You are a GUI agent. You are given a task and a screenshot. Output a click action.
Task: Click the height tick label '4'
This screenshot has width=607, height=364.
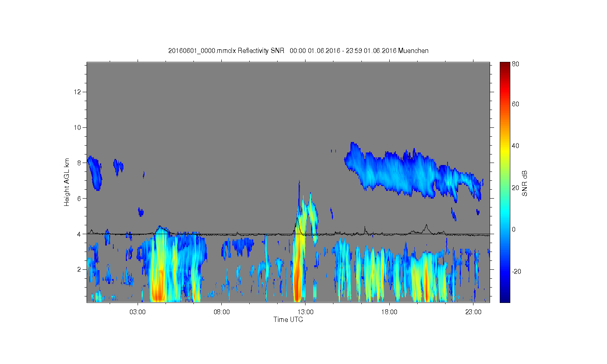tap(79, 234)
